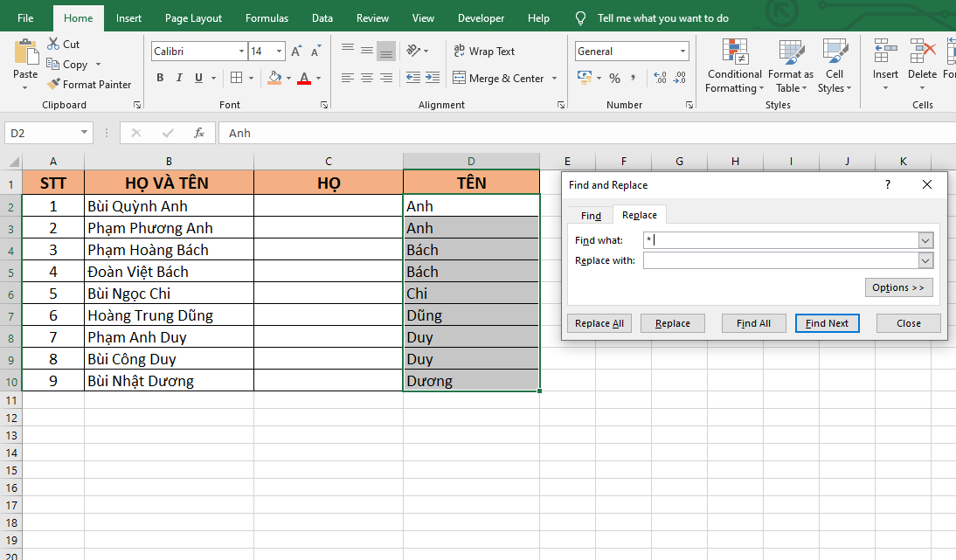Toggle Underline formatting on
The height and width of the screenshot is (560, 956).
coord(199,78)
